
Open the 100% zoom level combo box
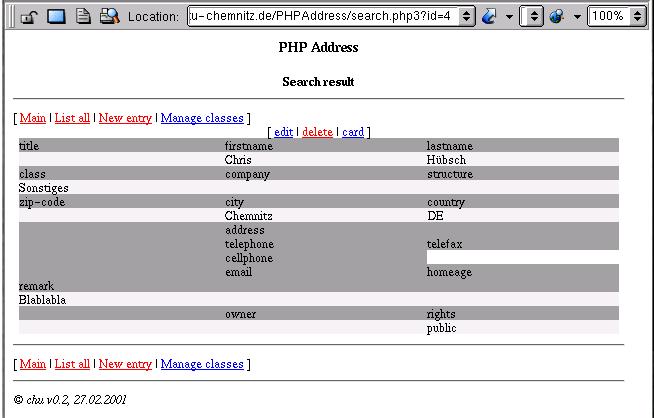tap(616, 17)
